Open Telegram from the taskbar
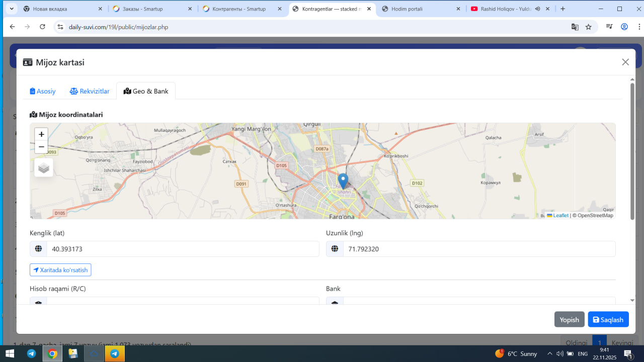Screen dimensions: 644x362 tap(31, 353)
